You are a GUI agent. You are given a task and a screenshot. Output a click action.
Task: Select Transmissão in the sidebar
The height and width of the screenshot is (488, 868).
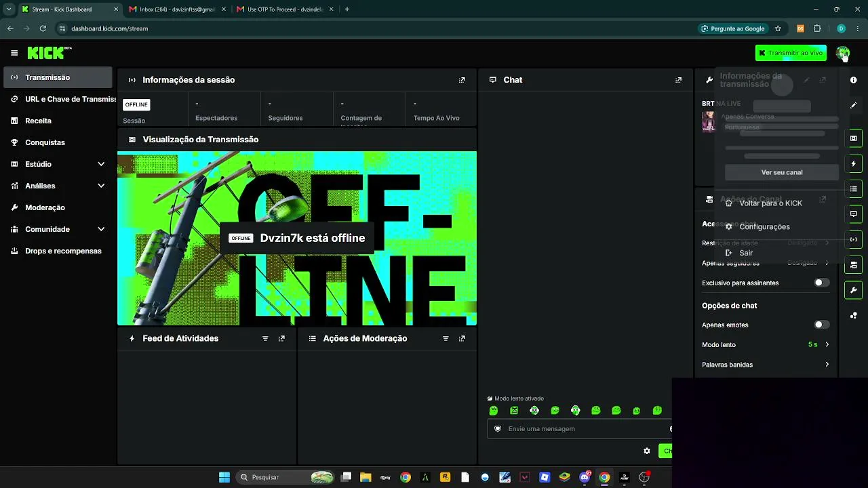point(58,77)
